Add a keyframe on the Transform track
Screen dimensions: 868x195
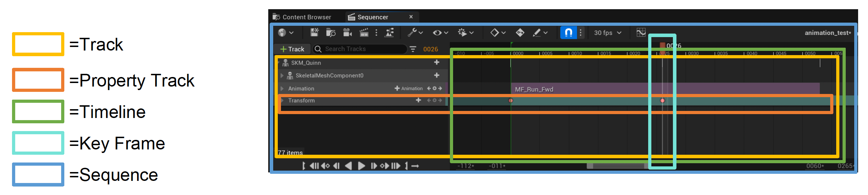click(434, 101)
